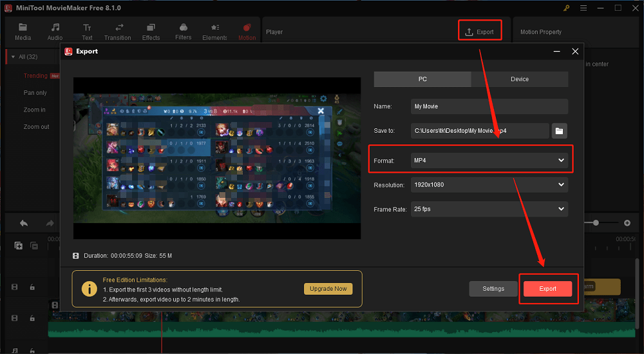The image size is (644, 354).
Task: Select the Pan only category
Action: click(35, 93)
